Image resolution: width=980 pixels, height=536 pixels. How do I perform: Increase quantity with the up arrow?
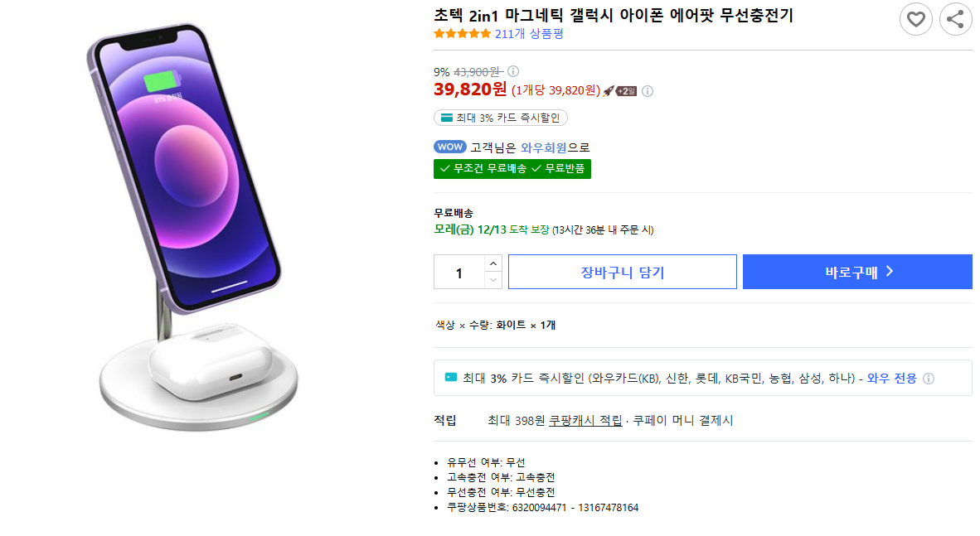(x=493, y=263)
